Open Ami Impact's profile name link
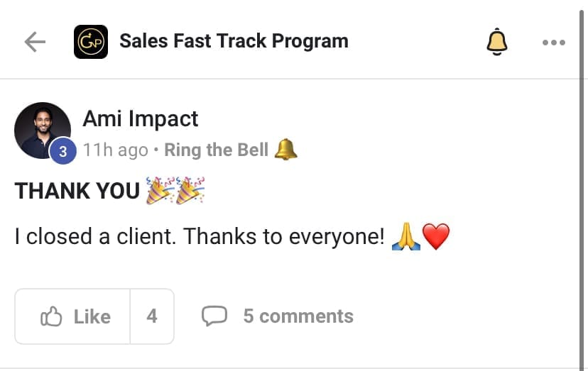 click(141, 118)
